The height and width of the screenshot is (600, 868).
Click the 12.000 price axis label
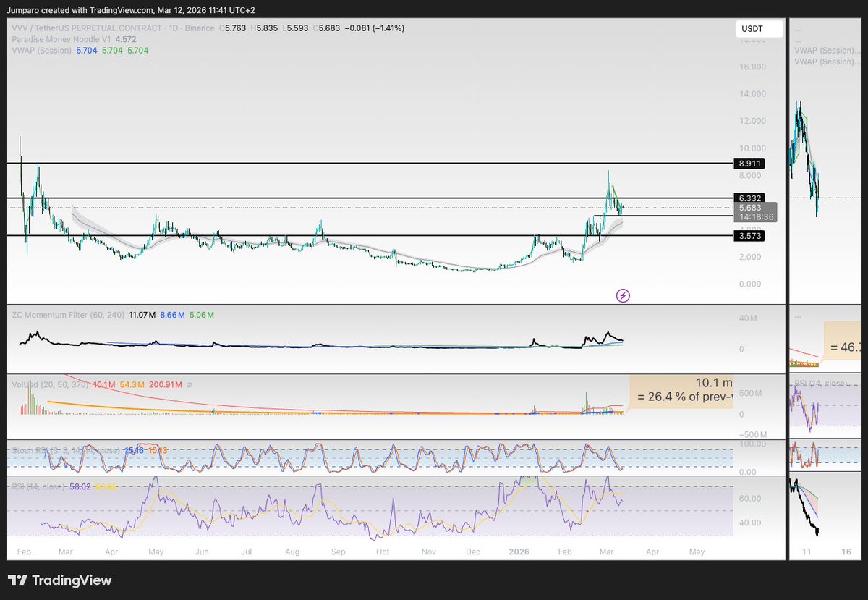(752, 121)
